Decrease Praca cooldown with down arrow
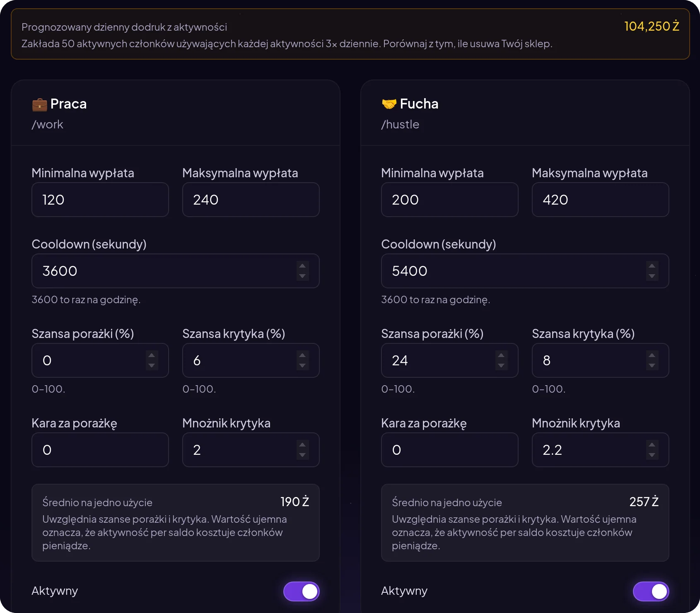This screenshot has width=700, height=613. point(302,276)
